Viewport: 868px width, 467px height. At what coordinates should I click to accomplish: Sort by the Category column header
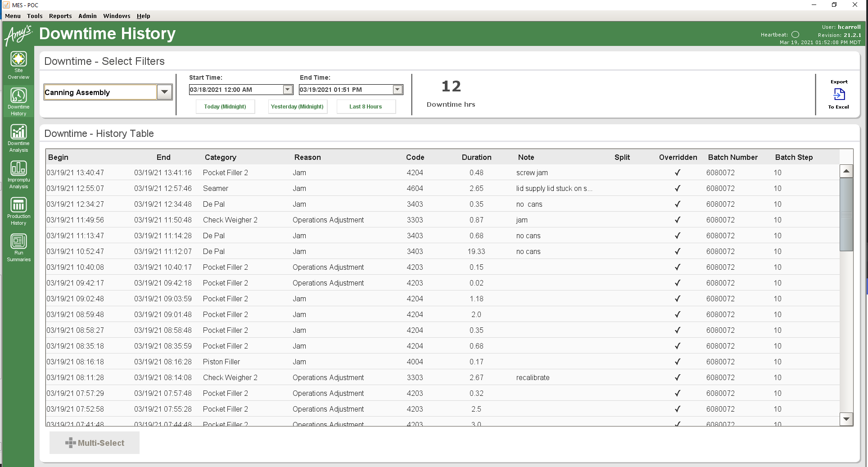tap(221, 157)
